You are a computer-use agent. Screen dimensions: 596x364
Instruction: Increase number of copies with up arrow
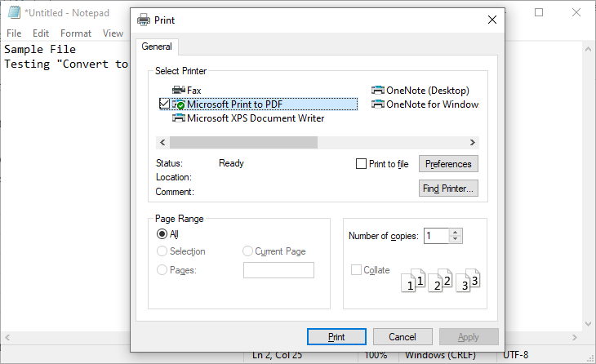(x=456, y=232)
